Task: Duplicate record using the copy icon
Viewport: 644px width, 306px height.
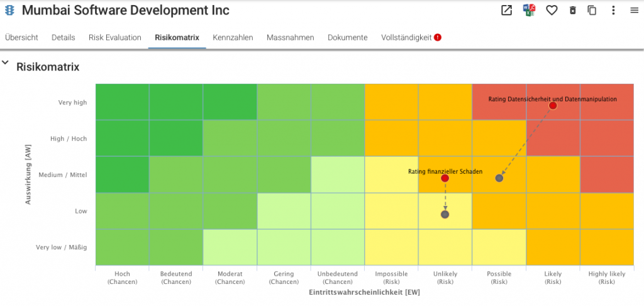Action: pyautogui.click(x=592, y=10)
